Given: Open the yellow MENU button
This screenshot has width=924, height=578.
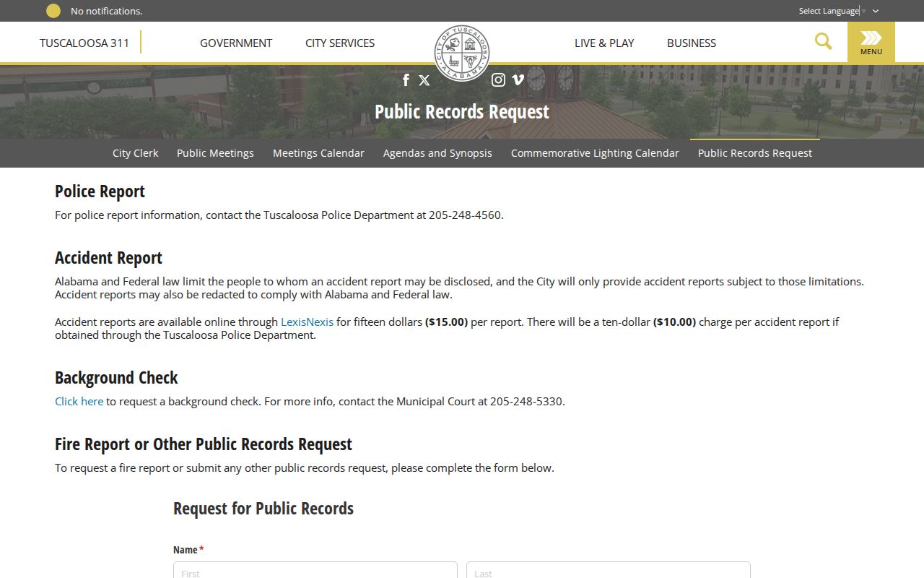Looking at the screenshot, I should [x=871, y=42].
